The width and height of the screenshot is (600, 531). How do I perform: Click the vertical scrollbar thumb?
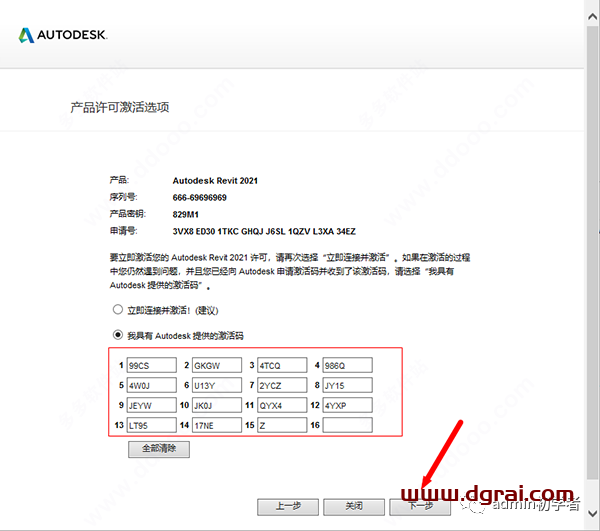[592, 252]
